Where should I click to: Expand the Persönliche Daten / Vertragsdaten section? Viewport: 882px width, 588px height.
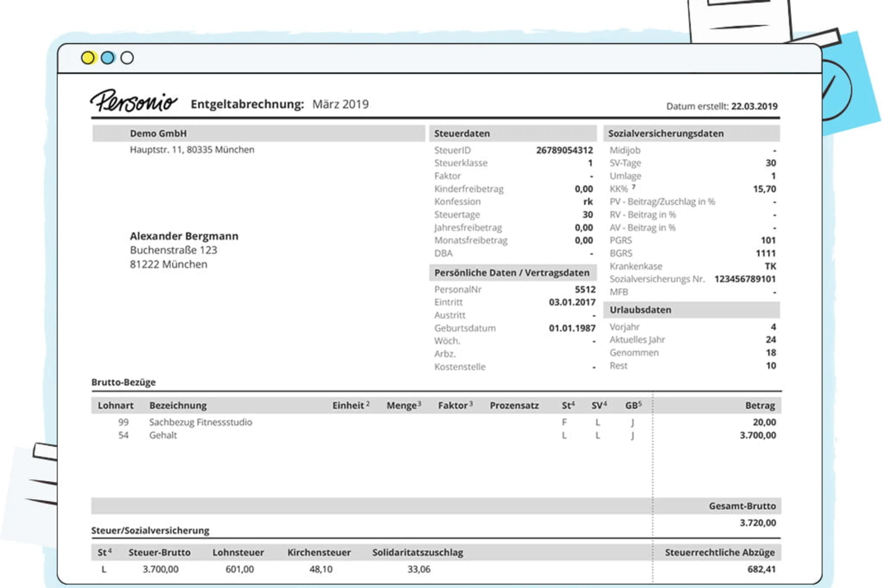512,272
